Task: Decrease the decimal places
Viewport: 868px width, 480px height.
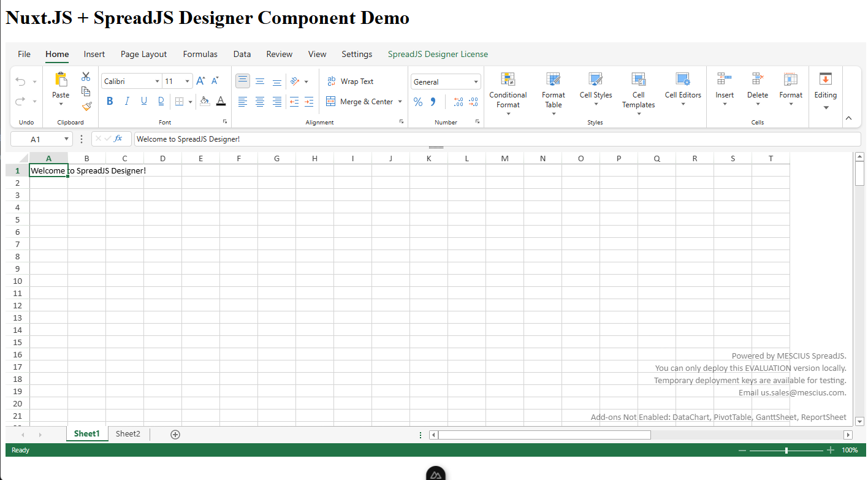Action: pos(473,102)
